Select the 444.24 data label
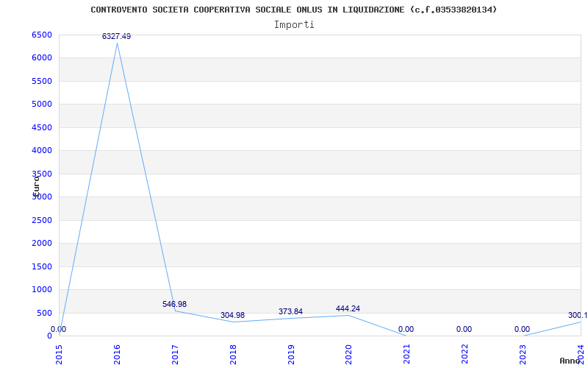 tap(348, 308)
